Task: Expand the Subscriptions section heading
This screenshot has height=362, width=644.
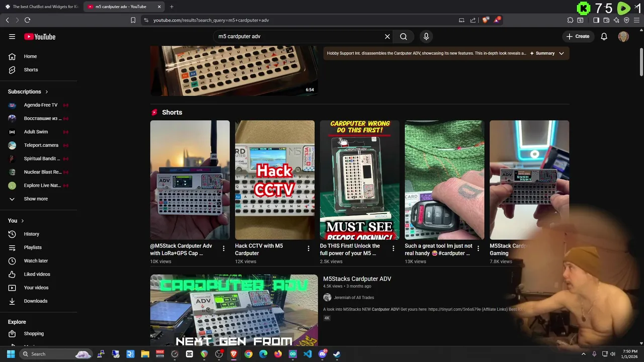Action: (x=28, y=92)
